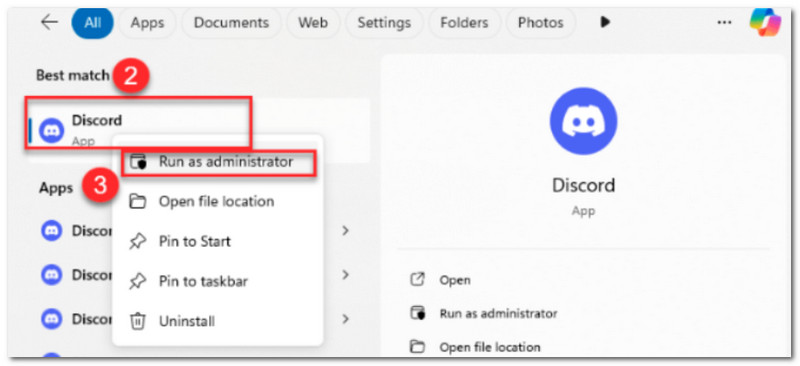Switch to the Settings filter tab
Viewport: 800px width, 366px height.
click(384, 23)
